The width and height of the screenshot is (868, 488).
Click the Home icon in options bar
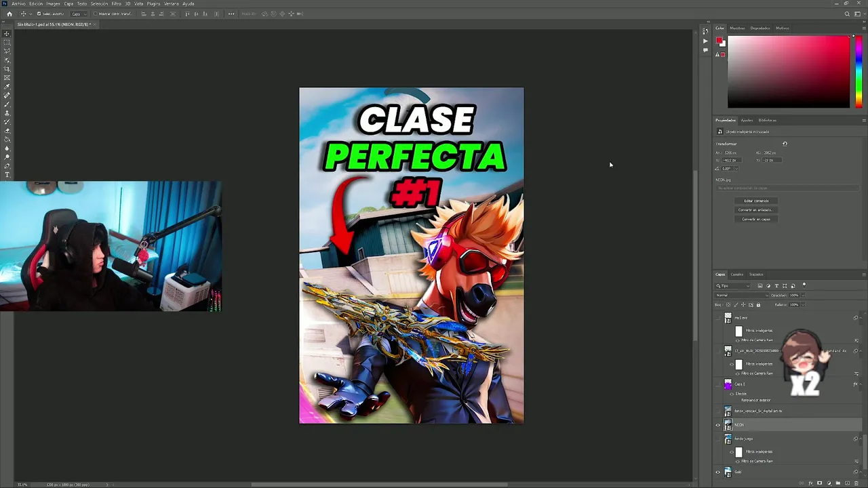[9, 14]
